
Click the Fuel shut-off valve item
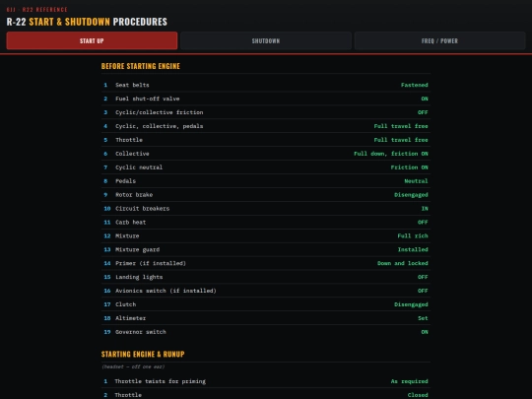click(x=266, y=99)
